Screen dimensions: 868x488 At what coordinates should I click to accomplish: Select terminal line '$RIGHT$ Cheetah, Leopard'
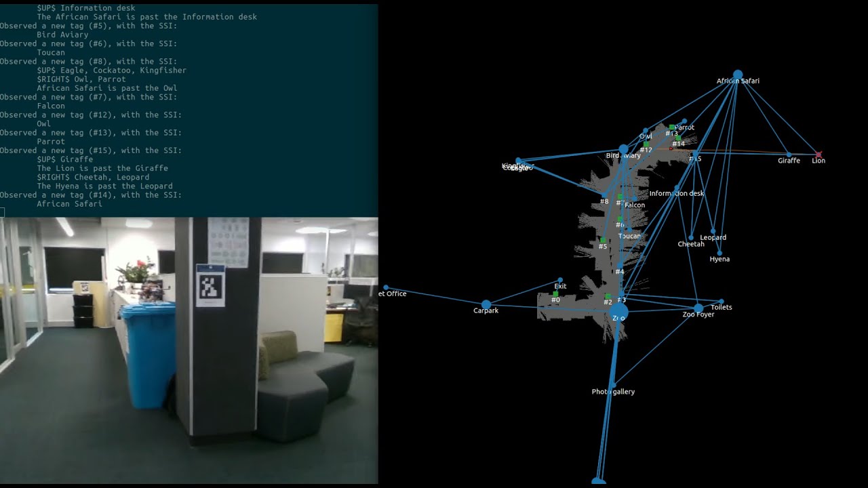[93, 177]
